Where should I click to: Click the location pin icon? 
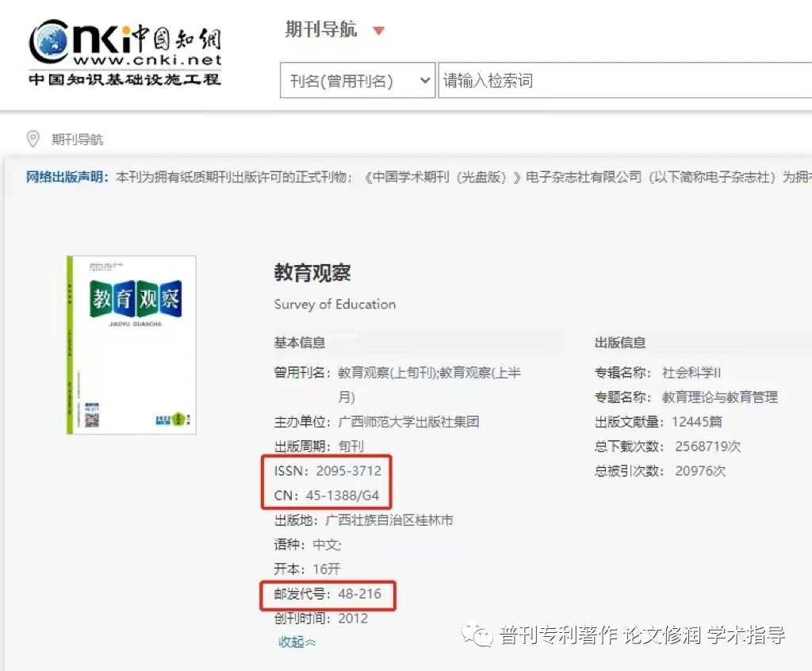click(33, 139)
